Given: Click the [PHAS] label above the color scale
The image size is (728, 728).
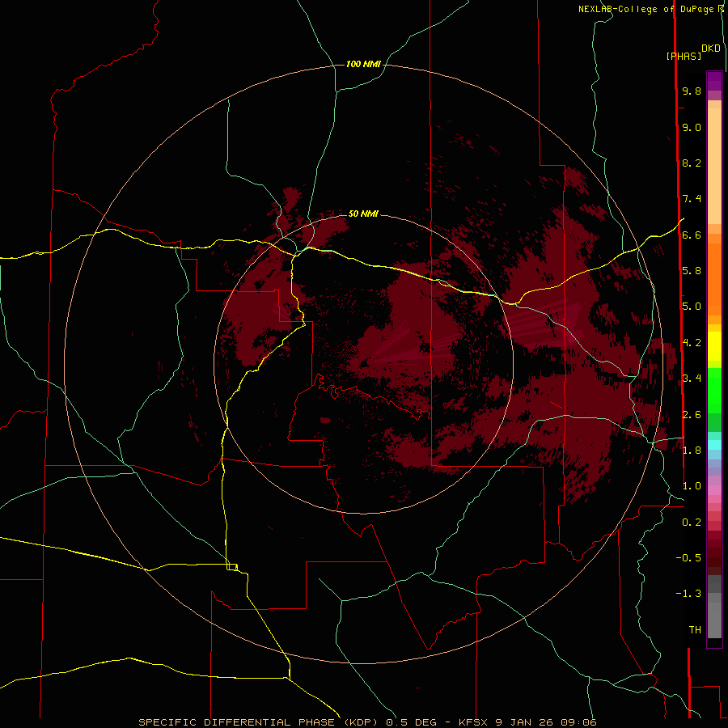Looking at the screenshot, I should (x=684, y=57).
